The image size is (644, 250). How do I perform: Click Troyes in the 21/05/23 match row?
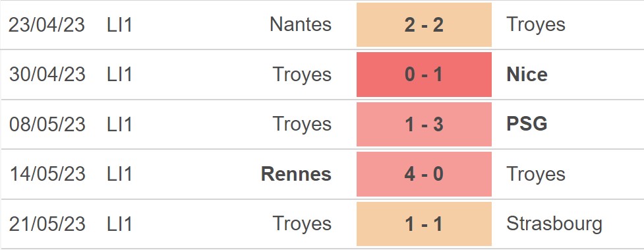303,224
